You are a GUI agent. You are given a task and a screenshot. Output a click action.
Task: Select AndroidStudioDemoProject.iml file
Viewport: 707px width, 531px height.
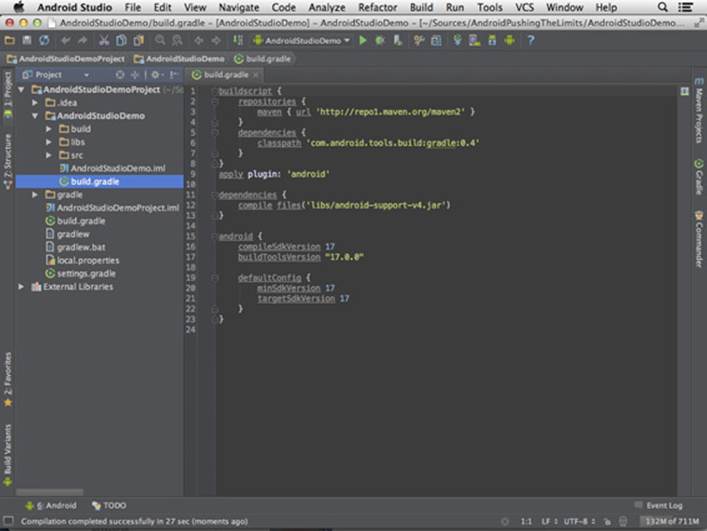point(112,208)
